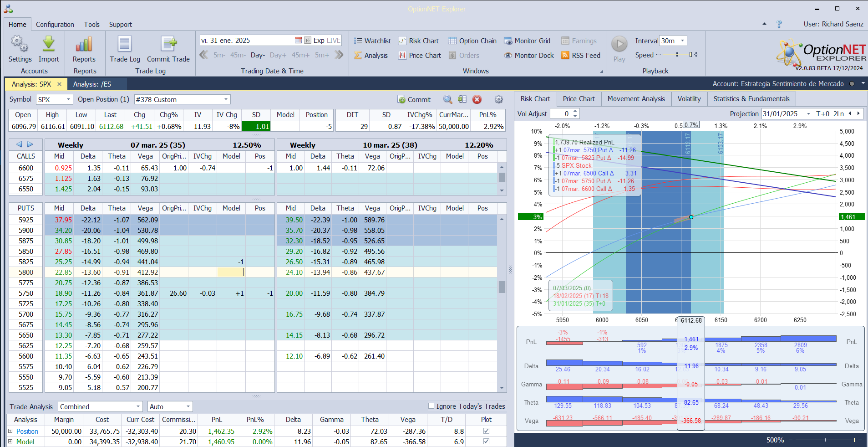
Task: Open the Analysis window
Action: (371, 56)
